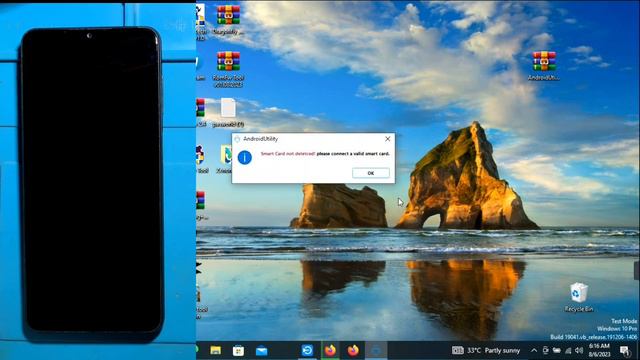Open network status in the tray

click(568, 350)
